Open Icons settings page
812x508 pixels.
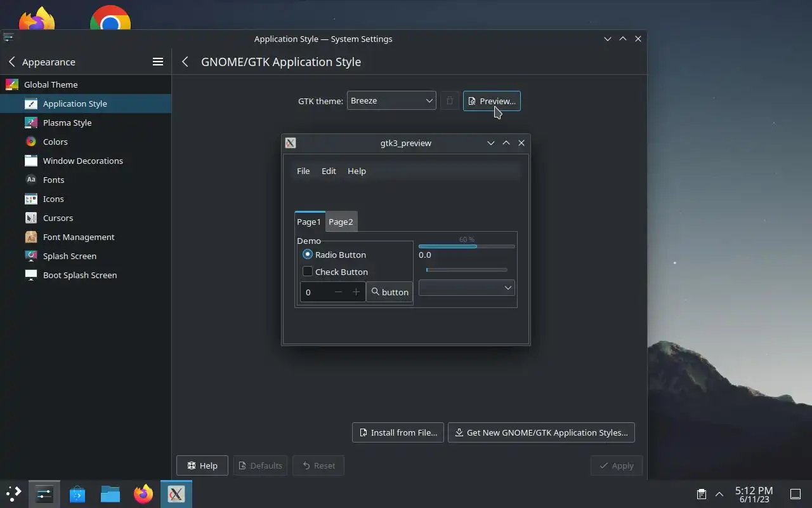(x=86, y=199)
